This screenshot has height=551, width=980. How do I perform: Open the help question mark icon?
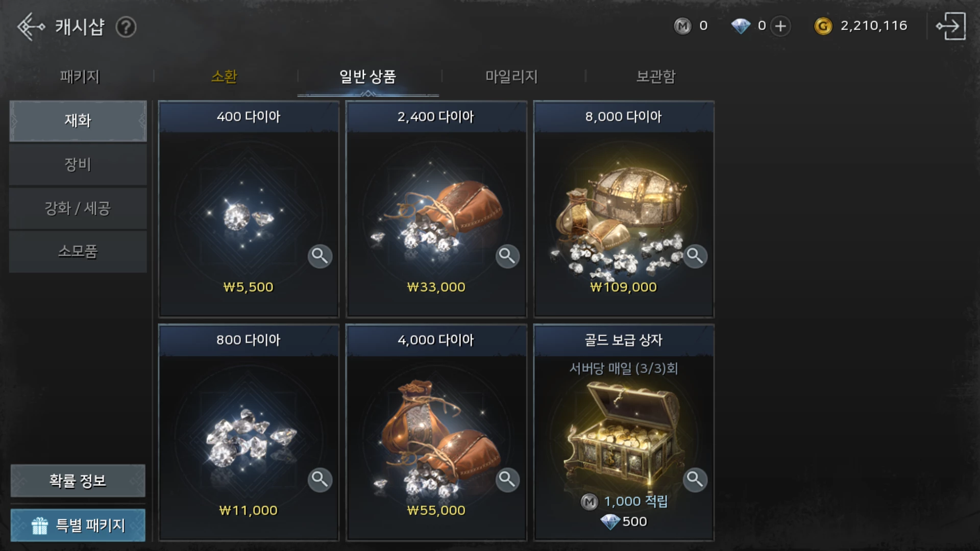(x=126, y=27)
